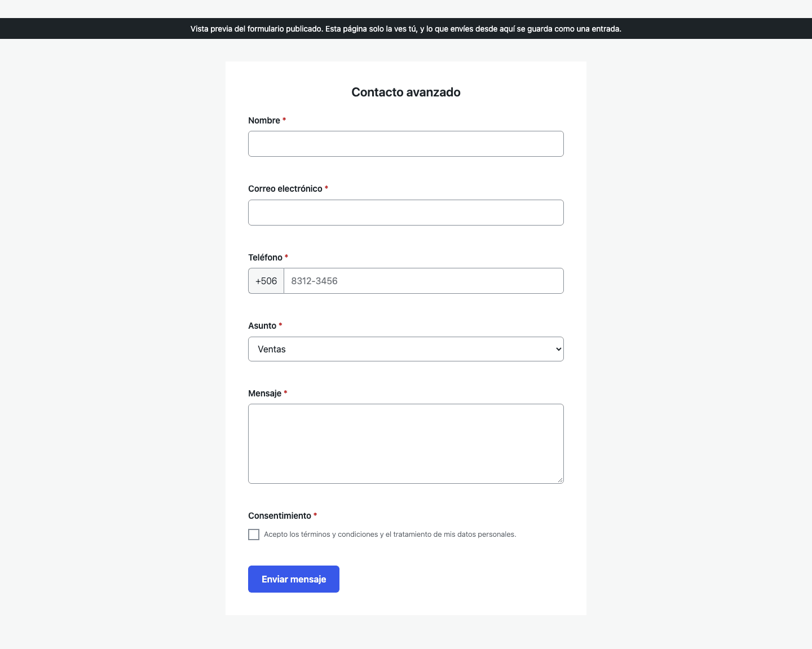This screenshot has width=812, height=649.
Task: Click the Contacto avanzado form title
Action: (x=406, y=92)
